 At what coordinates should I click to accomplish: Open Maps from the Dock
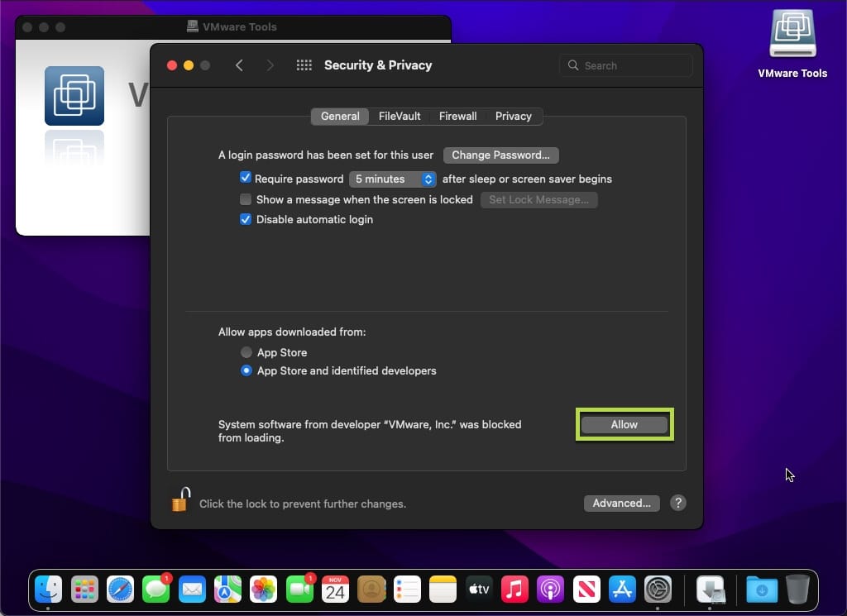(x=227, y=589)
